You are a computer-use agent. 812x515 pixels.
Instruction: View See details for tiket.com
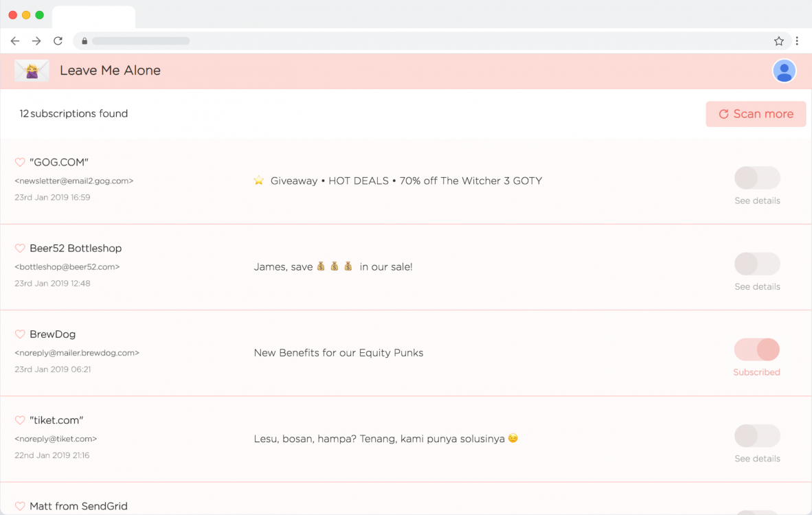tap(757, 459)
